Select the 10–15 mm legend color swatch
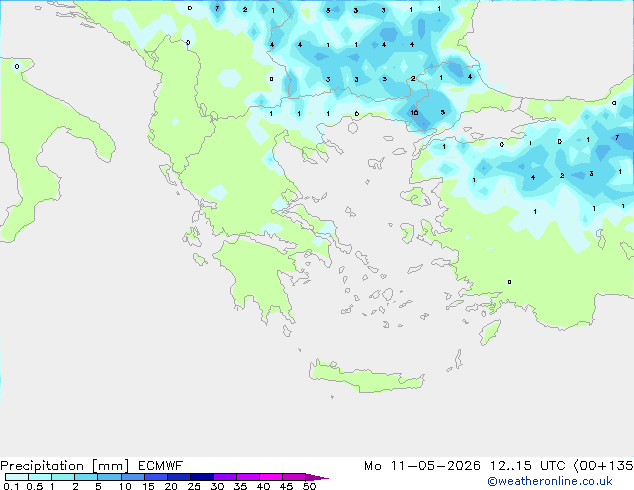This screenshot has height=490, width=634. tap(132, 477)
